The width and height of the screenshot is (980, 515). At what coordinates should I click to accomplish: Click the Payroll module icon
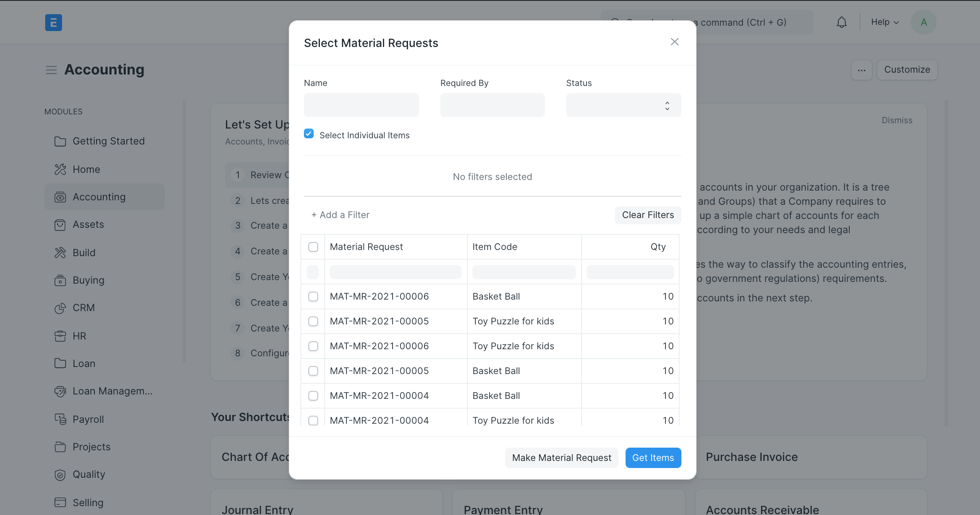pyautogui.click(x=60, y=419)
